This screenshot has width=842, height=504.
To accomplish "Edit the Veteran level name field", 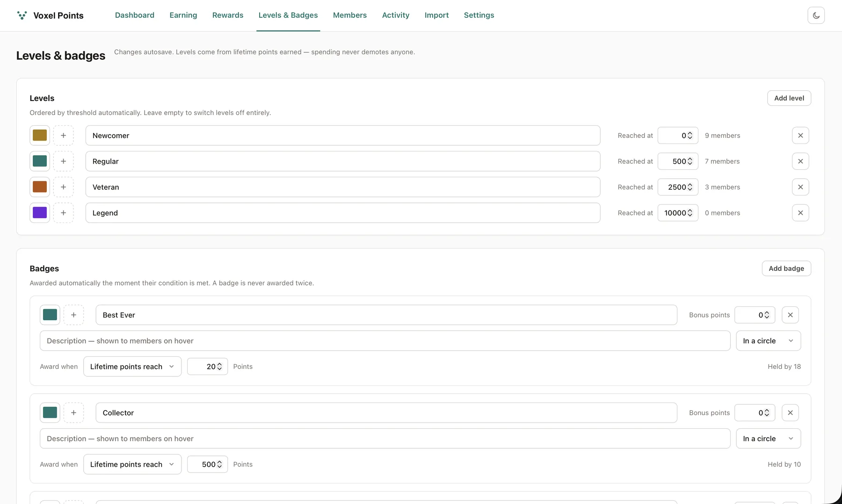I will [x=343, y=187].
